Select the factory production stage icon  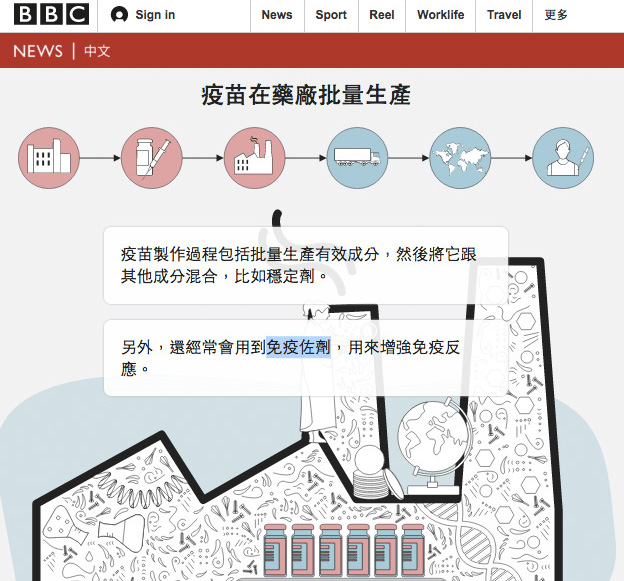click(x=255, y=158)
